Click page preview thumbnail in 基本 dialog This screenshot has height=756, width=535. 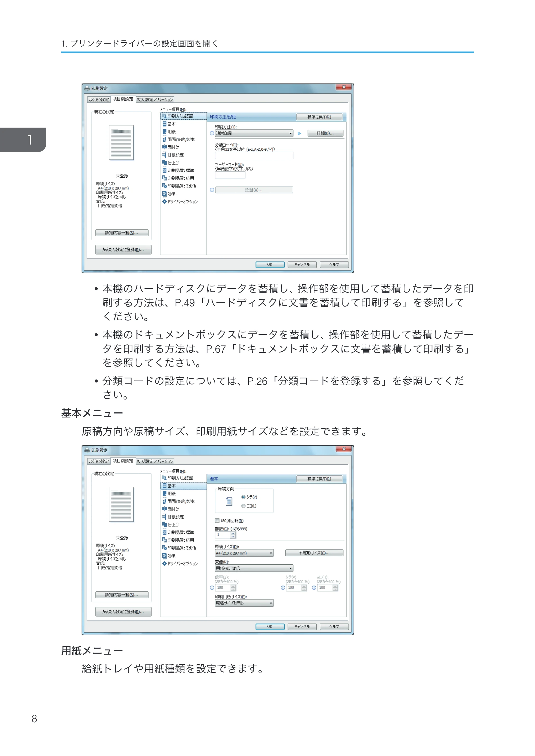121,504
